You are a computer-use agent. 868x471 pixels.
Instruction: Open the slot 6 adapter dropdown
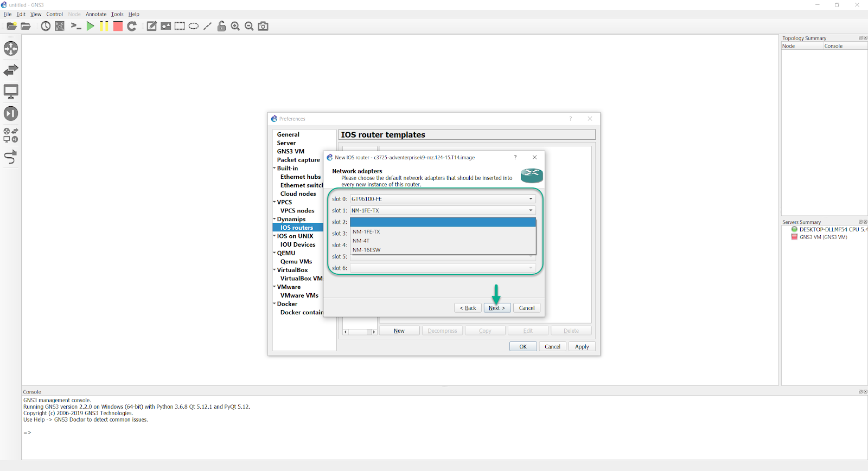tap(443, 268)
